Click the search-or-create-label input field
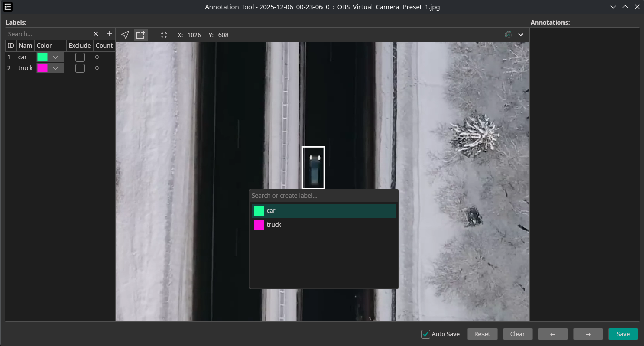 (324, 195)
